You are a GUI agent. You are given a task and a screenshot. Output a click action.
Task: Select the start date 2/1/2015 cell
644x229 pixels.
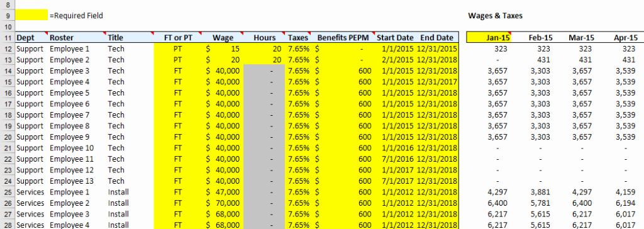[x=396, y=60]
